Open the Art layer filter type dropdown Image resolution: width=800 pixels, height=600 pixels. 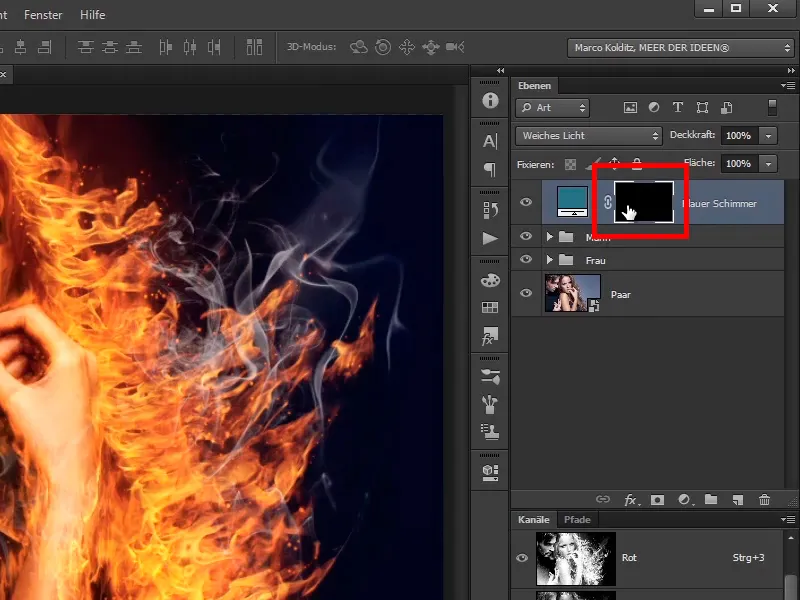[x=553, y=108]
